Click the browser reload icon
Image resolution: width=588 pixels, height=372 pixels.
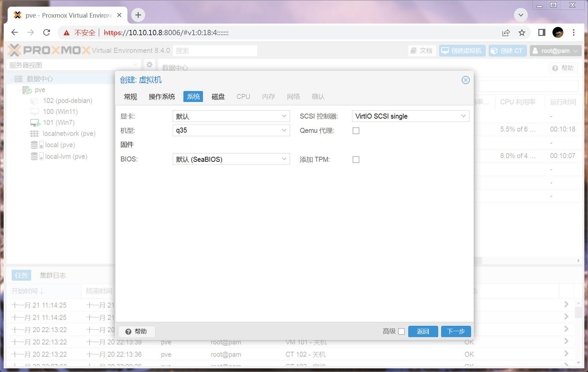47,33
